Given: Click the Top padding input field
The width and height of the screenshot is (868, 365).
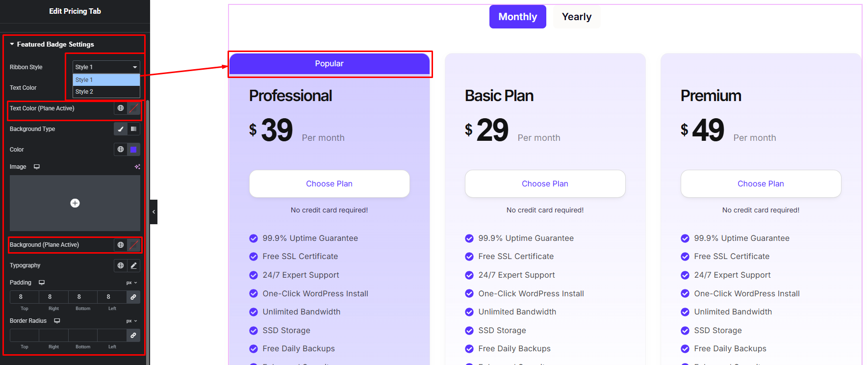Looking at the screenshot, I should pos(21,297).
